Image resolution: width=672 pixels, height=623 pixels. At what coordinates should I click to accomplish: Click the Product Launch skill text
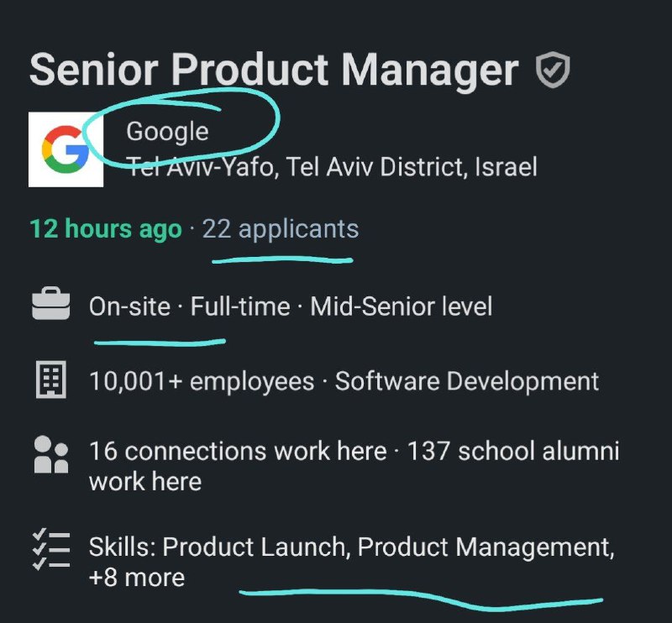(x=255, y=547)
